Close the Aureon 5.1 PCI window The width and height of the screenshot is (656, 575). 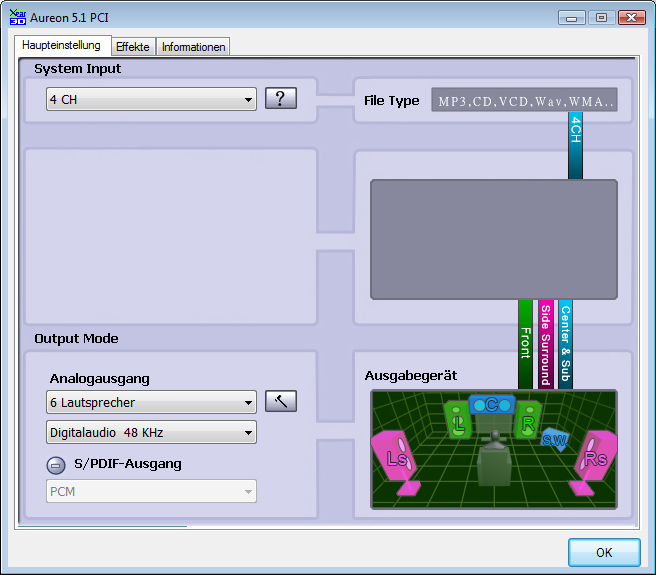(632, 18)
